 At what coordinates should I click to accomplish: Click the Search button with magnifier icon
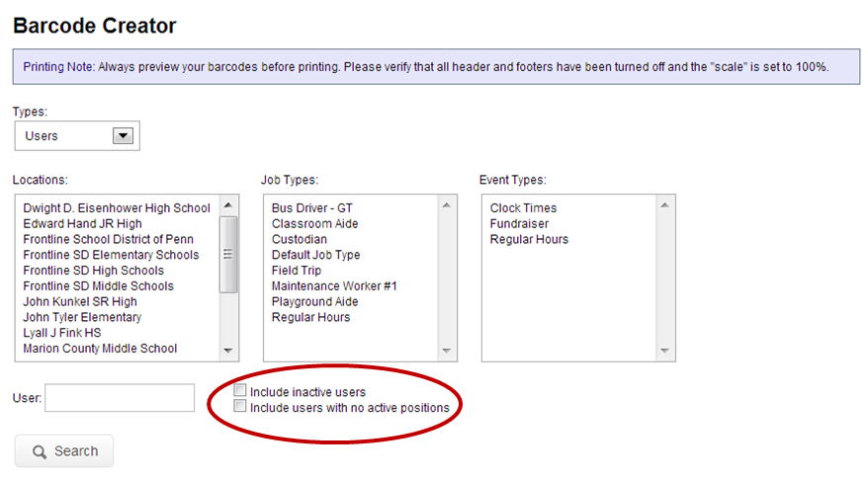click(x=64, y=451)
